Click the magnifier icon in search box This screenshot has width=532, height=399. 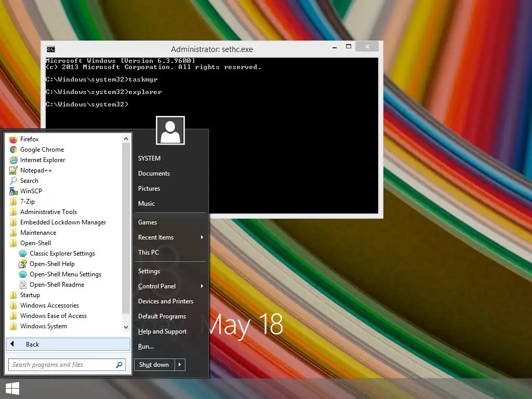(119, 365)
